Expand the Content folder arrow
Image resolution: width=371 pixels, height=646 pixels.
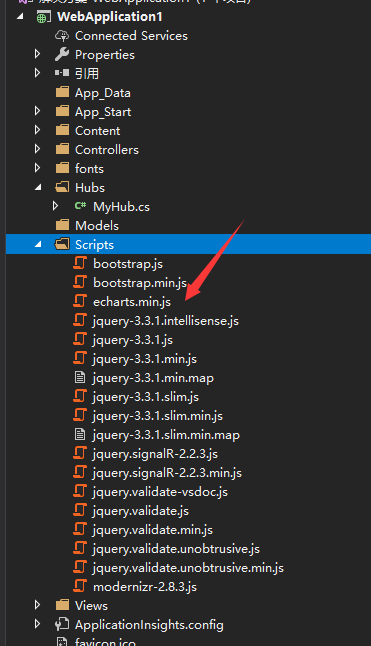click(x=37, y=130)
